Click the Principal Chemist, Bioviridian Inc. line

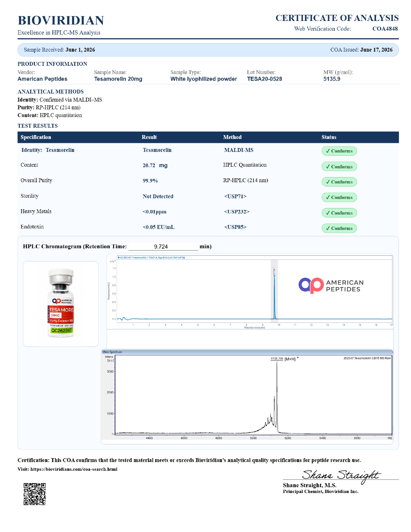(x=321, y=491)
